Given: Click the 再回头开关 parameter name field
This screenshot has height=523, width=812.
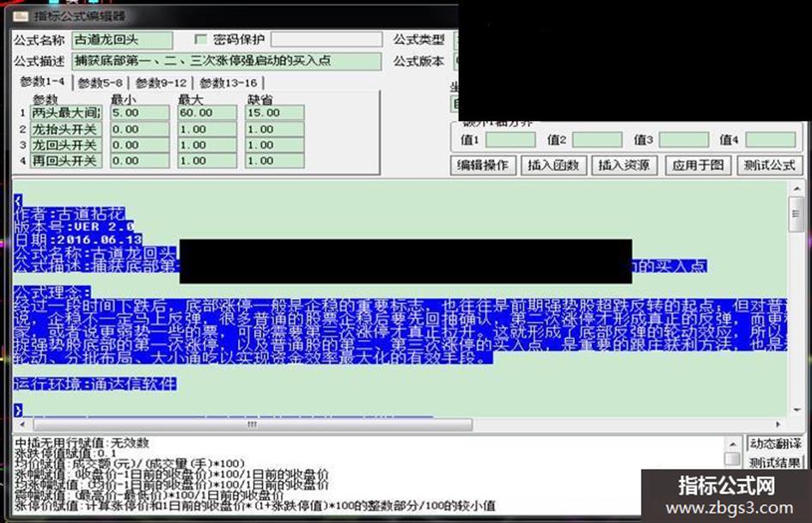Looking at the screenshot, I should click(66, 161).
